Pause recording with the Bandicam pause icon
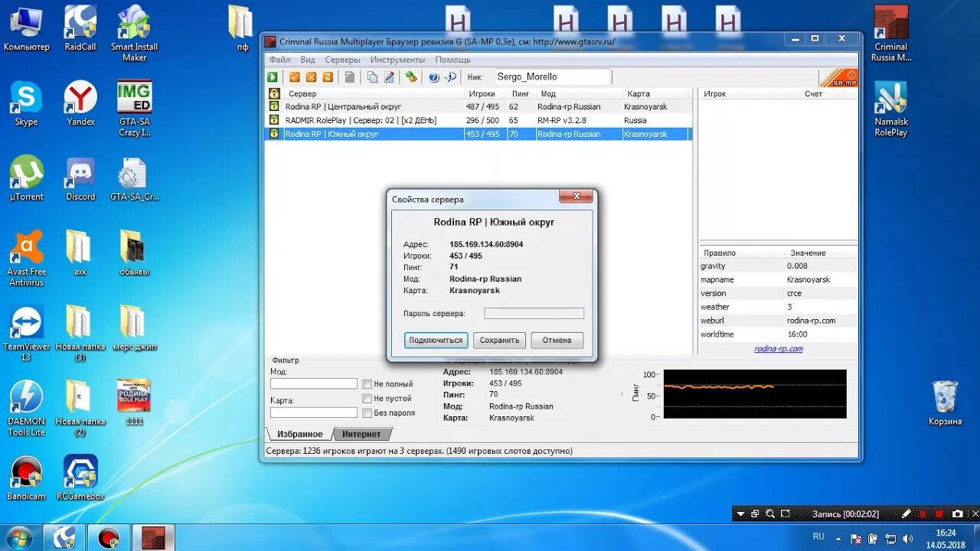 click(923, 514)
